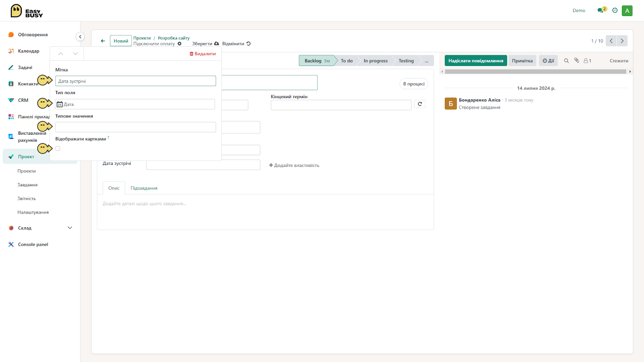The height and width of the screenshot is (362, 644).
Task: Open the Demo company switcher
Action: (x=579, y=10)
